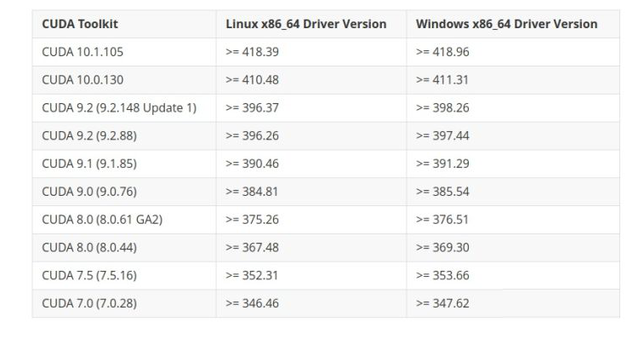The width and height of the screenshot is (644, 339).
Task: Click the Linux driver value >= 384.81
Action: coord(252,192)
